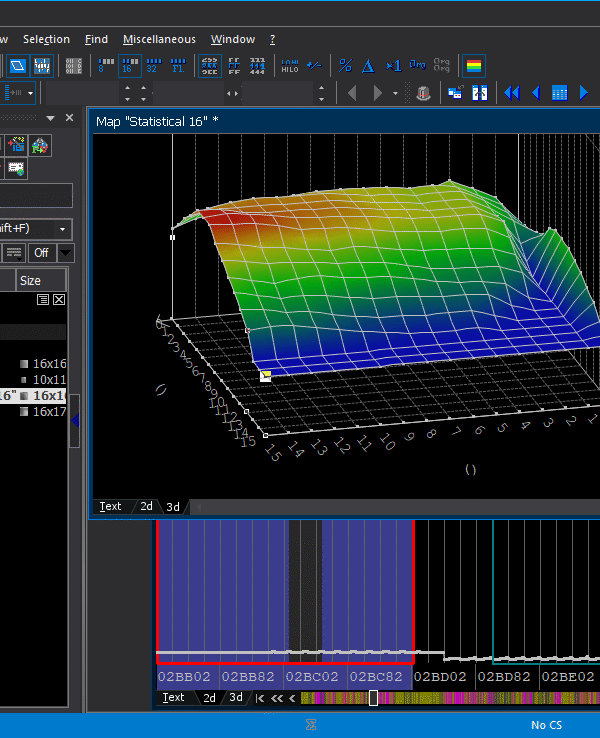Open the Miscellaneous menu
The height and width of the screenshot is (738, 600).
click(x=159, y=39)
